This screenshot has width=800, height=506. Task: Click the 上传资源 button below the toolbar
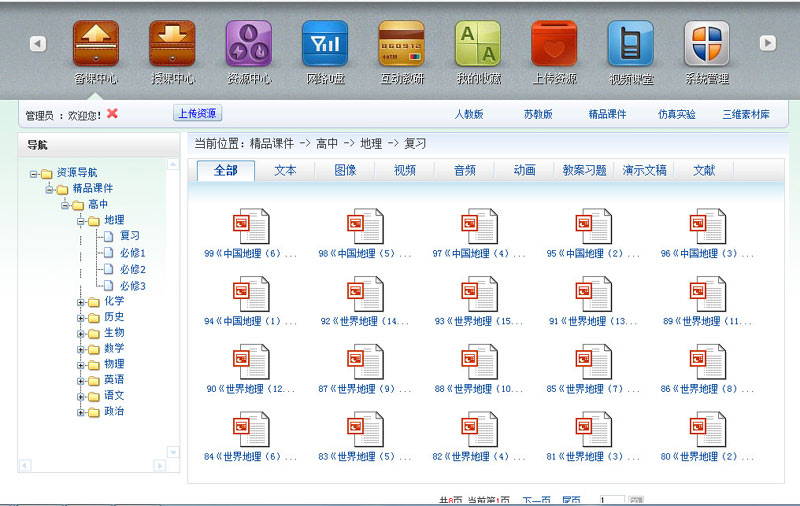click(x=198, y=114)
